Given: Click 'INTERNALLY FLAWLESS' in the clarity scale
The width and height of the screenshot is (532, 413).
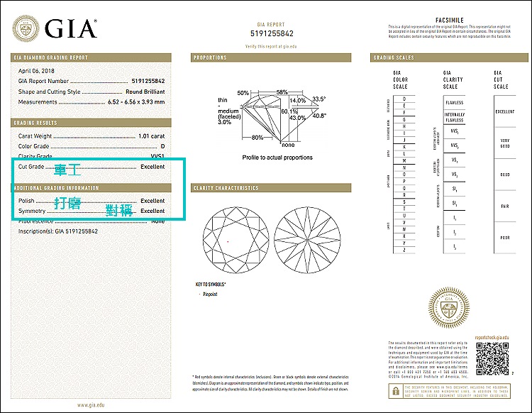Looking at the screenshot, I should [455, 117].
